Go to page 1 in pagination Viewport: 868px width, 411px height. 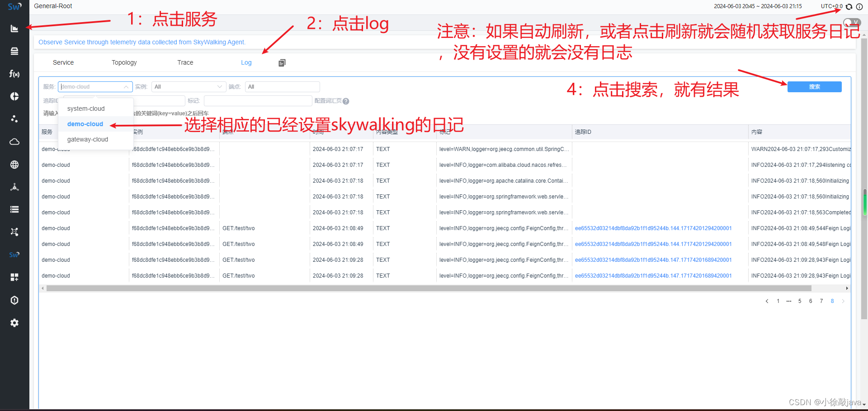[x=778, y=301]
